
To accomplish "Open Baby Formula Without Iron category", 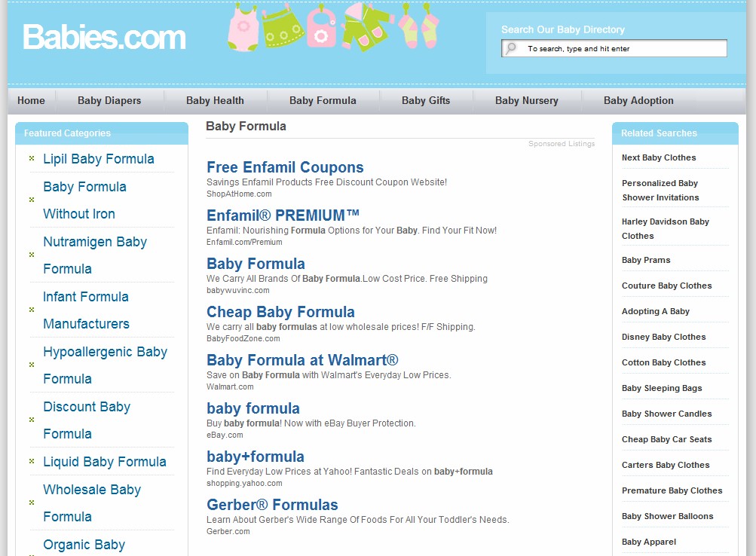I will 85,200.
